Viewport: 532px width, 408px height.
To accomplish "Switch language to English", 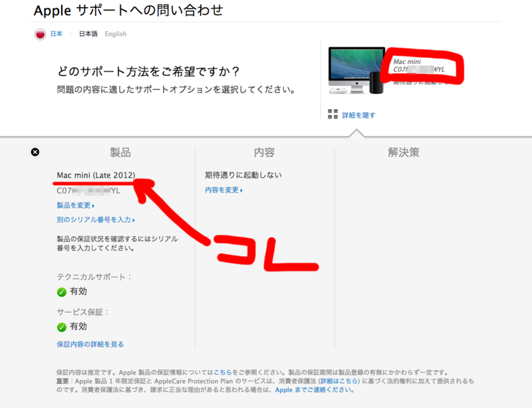I will click(x=115, y=34).
